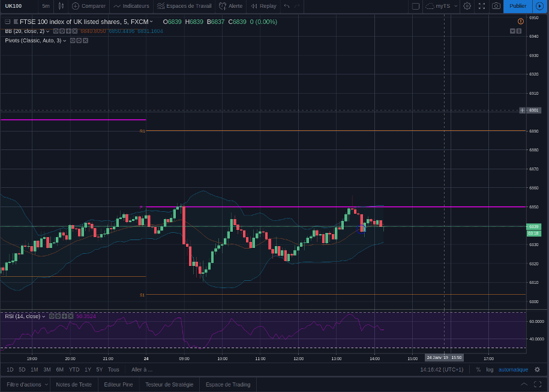Click the flag icon beside FTSE 100 title
The image size is (549, 392).
(x=16, y=22)
